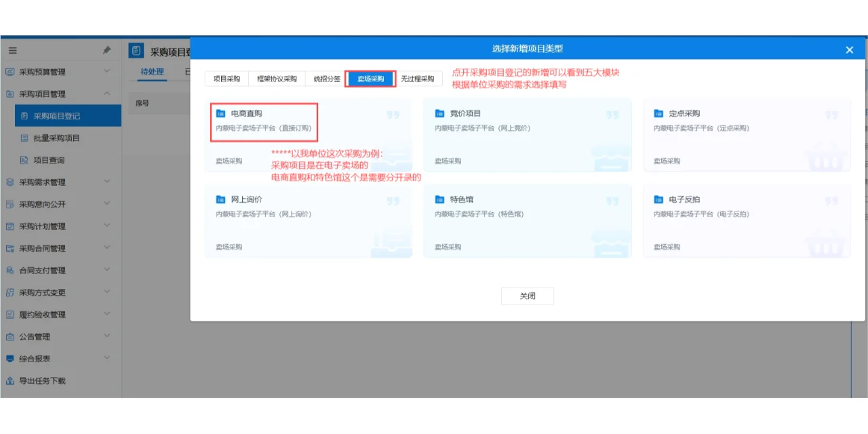This screenshot has height=434, width=868.
Task: Click the folder icon on 电商直购 card
Action: pyautogui.click(x=220, y=114)
